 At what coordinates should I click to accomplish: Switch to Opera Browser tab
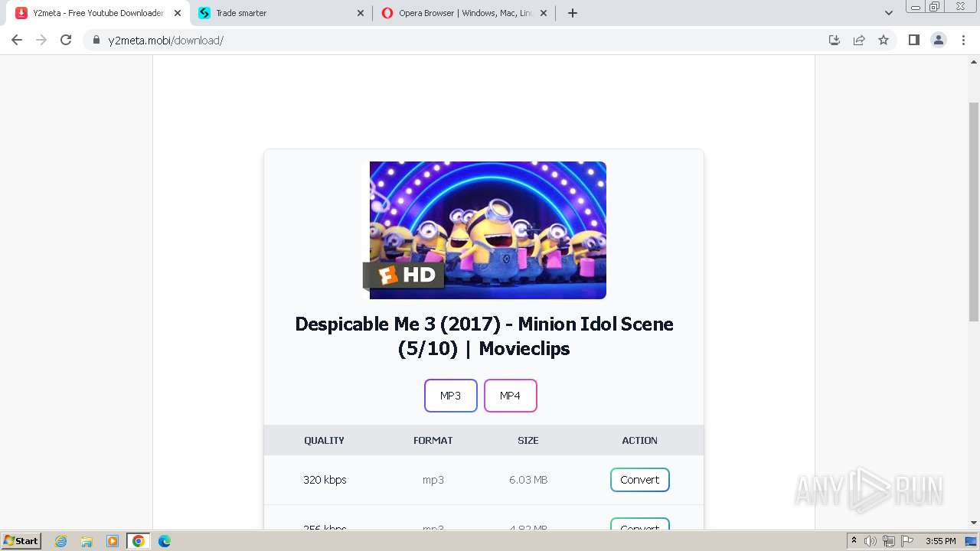click(465, 13)
